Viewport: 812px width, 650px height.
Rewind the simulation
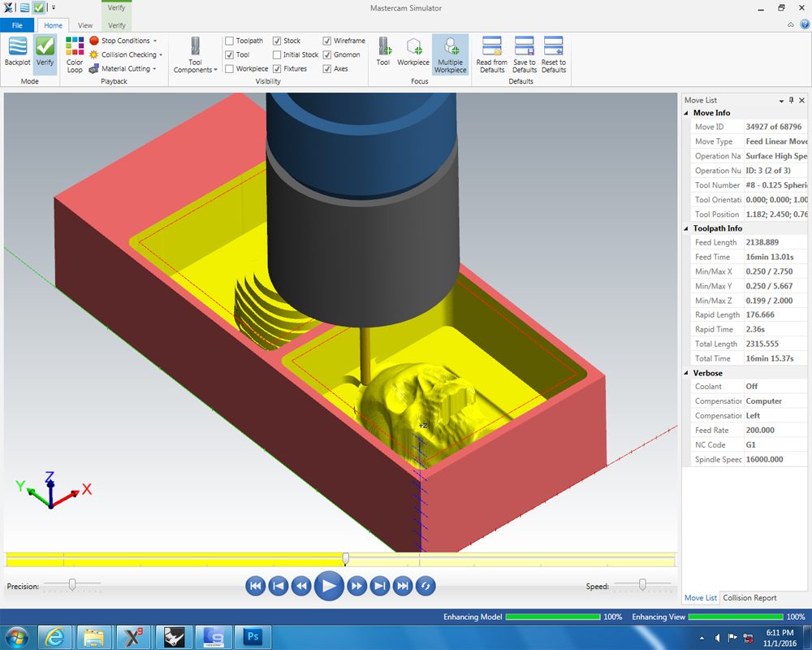click(301, 587)
